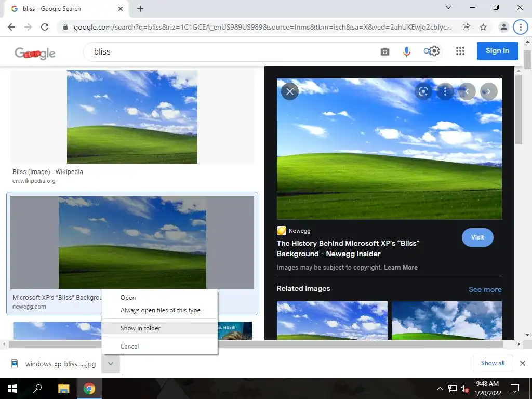Open the second related image thumbnail

tap(446, 320)
